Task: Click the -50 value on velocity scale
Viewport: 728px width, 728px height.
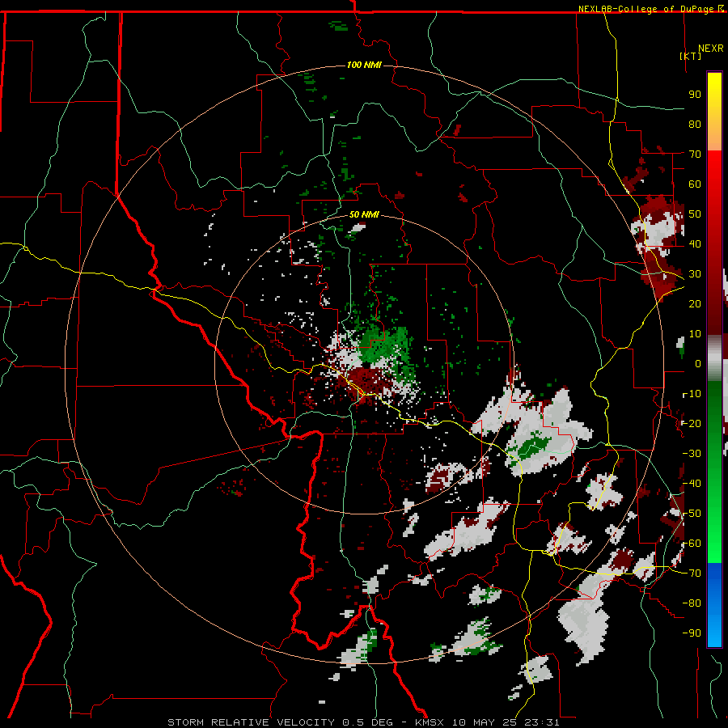Action: click(x=692, y=513)
